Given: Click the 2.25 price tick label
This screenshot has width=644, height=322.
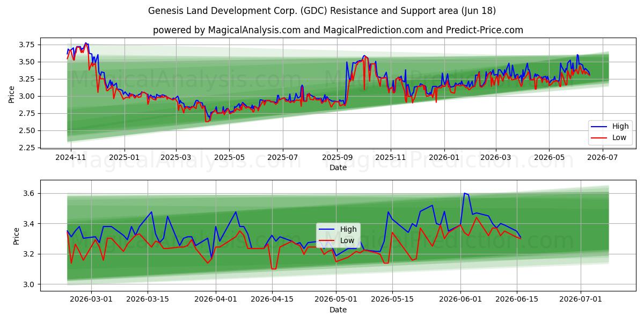Looking at the screenshot, I should click(x=27, y=148).
